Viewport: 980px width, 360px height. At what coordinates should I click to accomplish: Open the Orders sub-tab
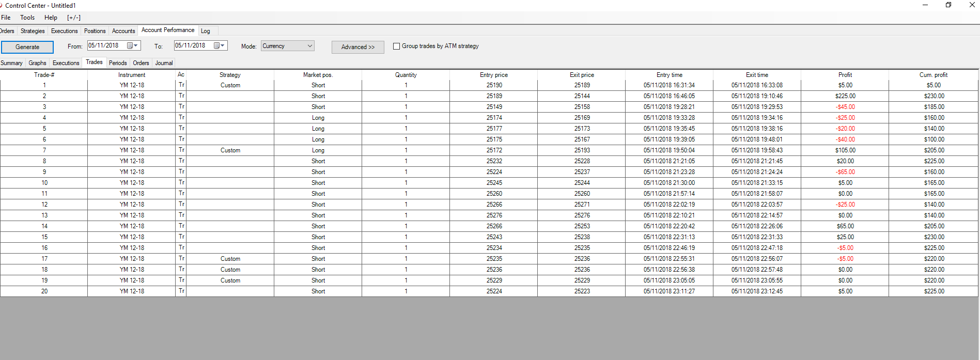click(141, 63)
